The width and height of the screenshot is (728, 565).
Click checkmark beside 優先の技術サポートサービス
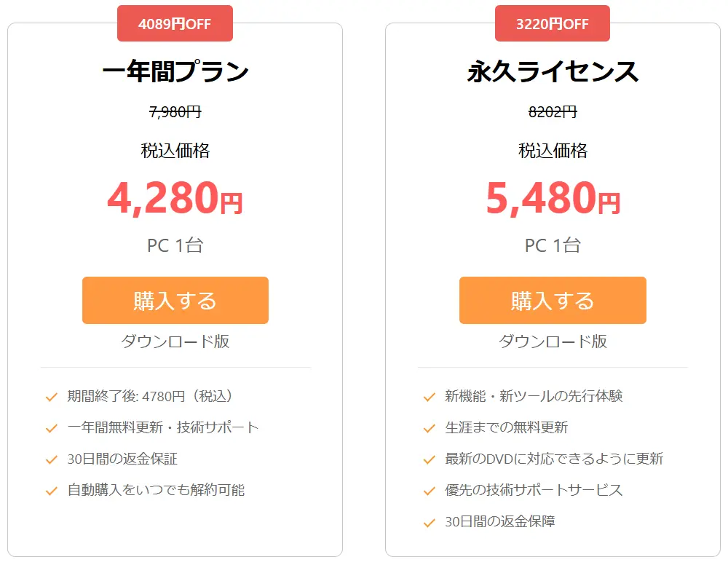click(x=430, y=491)
